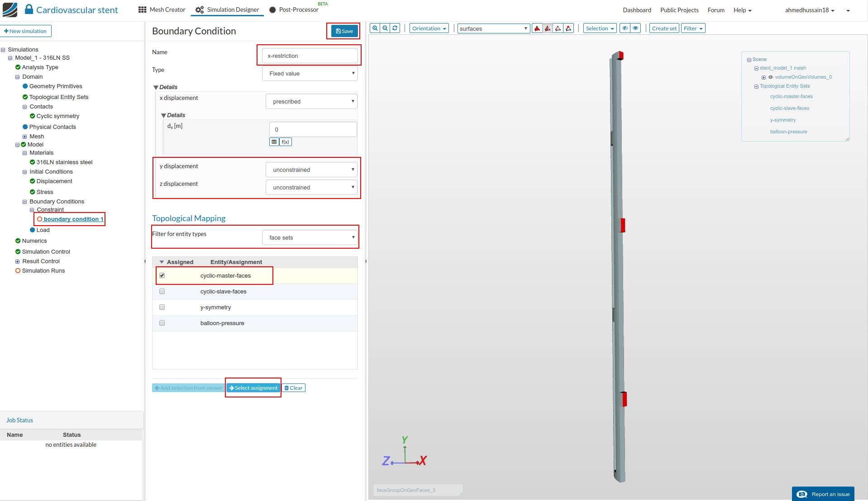Image resolution: width=868 pixels, height=501 pixels.
Task: Open Topological Entity Sets in simulation tree
Action: click(x=56, y=97)
